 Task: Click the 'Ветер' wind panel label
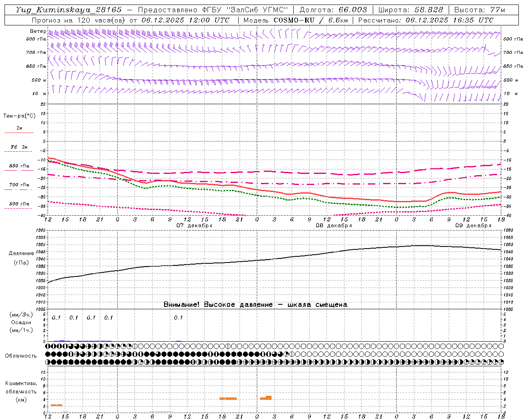click(x=38, y=31)
